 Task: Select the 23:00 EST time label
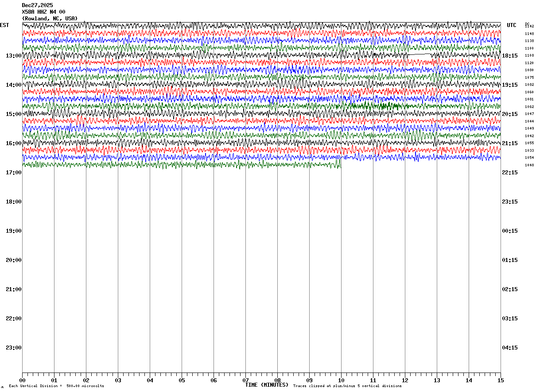click(x=14, y=348)
